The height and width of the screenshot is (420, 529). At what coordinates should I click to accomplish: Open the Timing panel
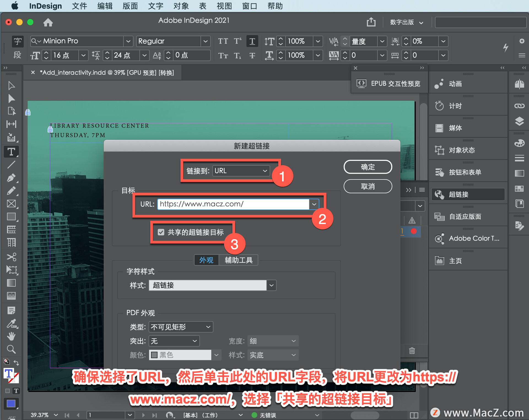(468, 106)
